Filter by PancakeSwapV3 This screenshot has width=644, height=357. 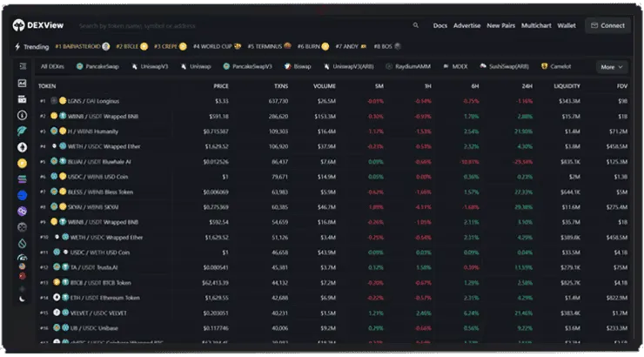(x=247, y=66)
